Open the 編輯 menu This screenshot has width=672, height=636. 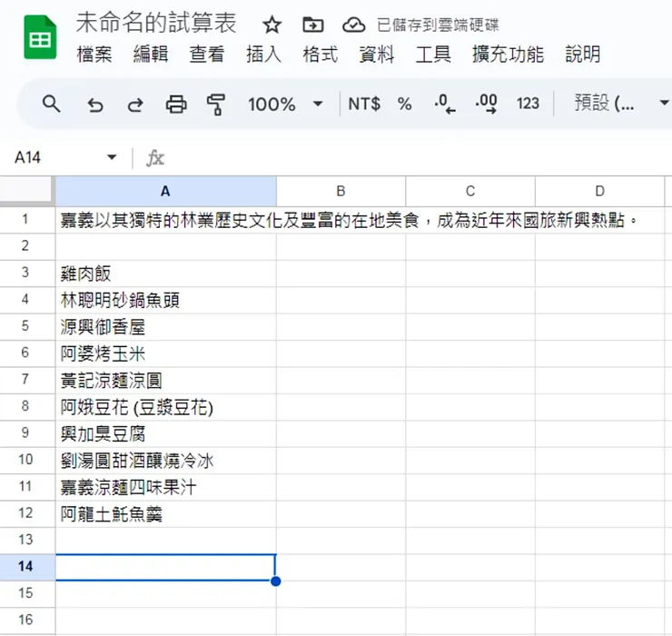151,55
